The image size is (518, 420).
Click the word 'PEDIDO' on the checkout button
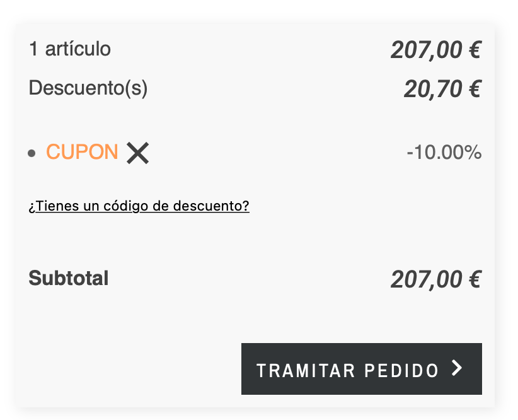pos(401,370)
